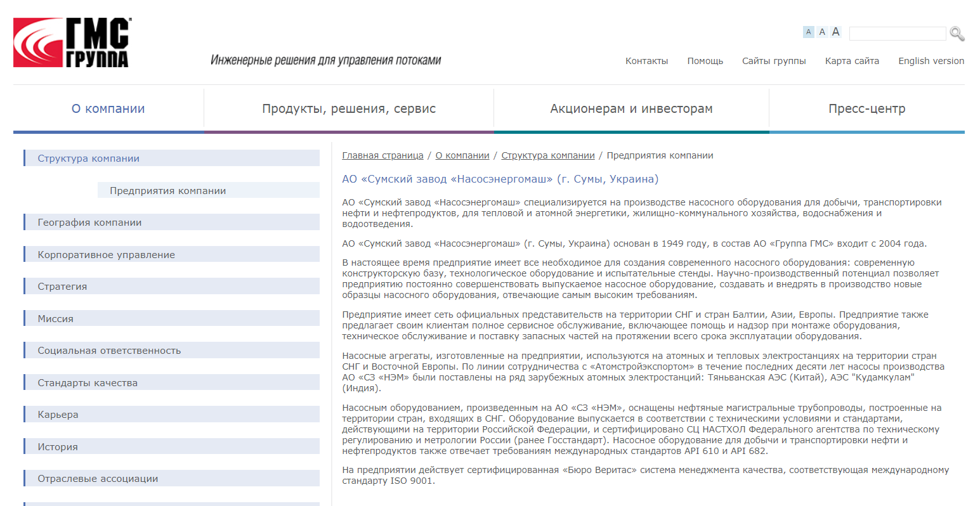Screen dimensions: 980x506
Task: Go to О компании breadcrumb
Action: 462,155
